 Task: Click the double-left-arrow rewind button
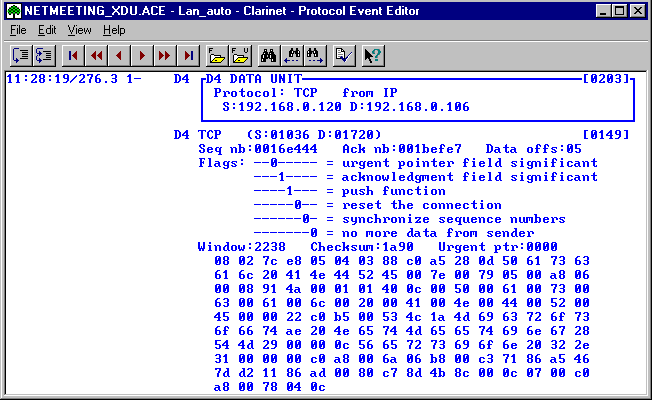click(96, 55)
